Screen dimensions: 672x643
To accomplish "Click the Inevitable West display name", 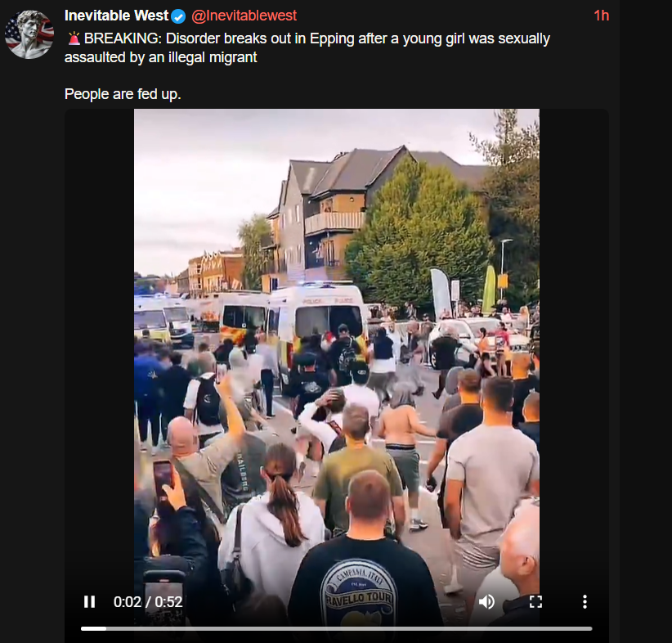I will point(116,16).
